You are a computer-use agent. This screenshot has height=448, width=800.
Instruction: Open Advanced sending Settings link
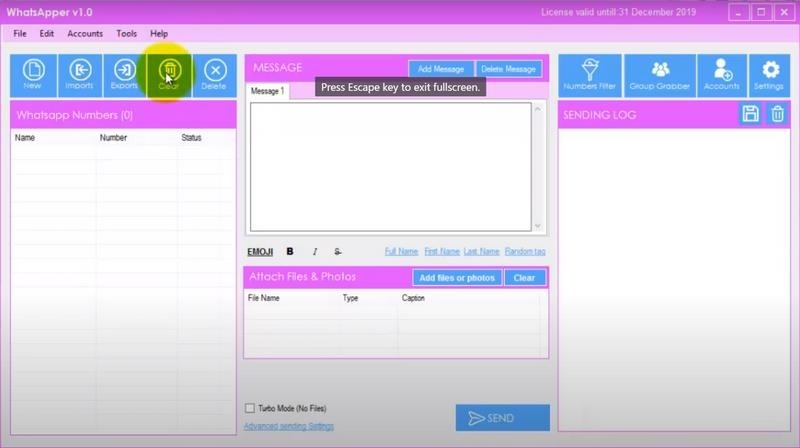[289, 426]
